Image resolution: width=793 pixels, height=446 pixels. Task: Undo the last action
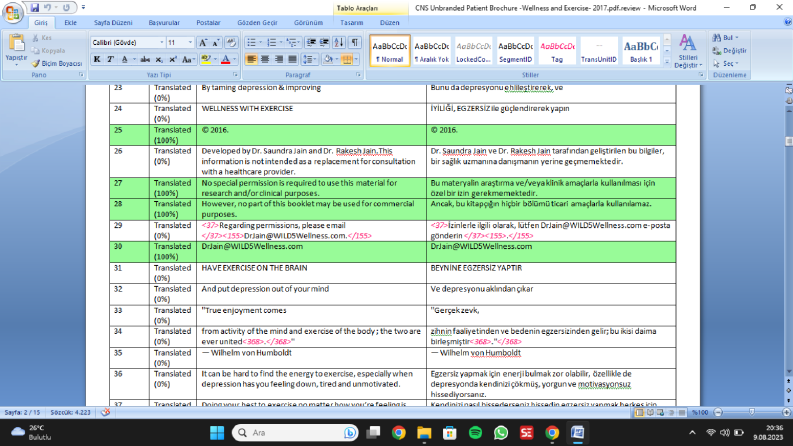[x=48, y=8]
